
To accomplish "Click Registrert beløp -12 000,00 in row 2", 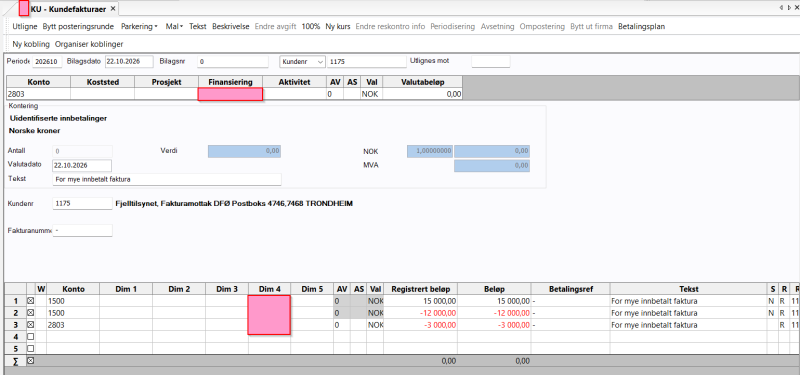I will [421, 313].
